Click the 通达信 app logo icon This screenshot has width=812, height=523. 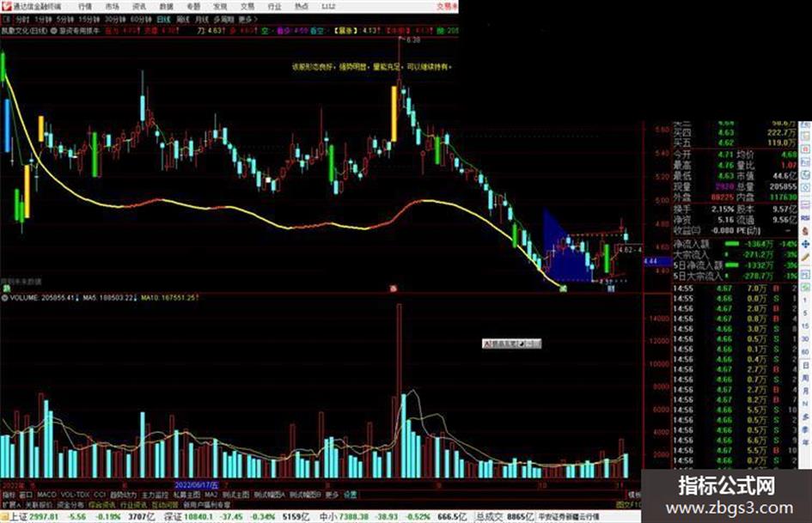coord(6,6)
